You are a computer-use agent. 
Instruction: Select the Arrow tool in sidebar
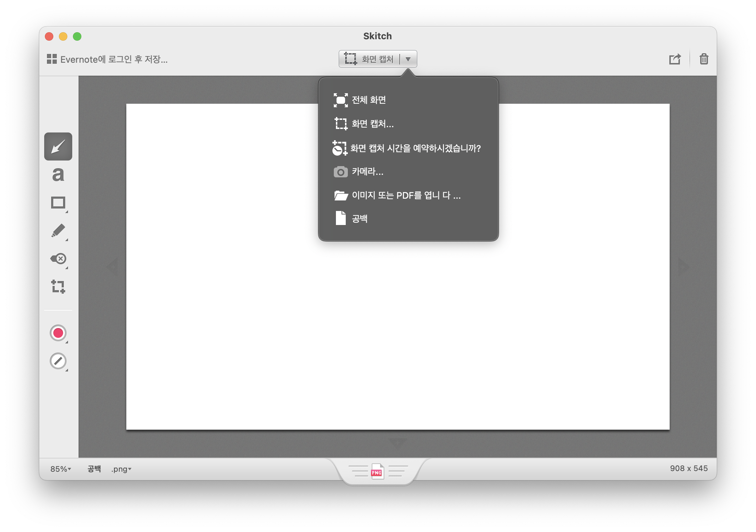coord(58,146)
